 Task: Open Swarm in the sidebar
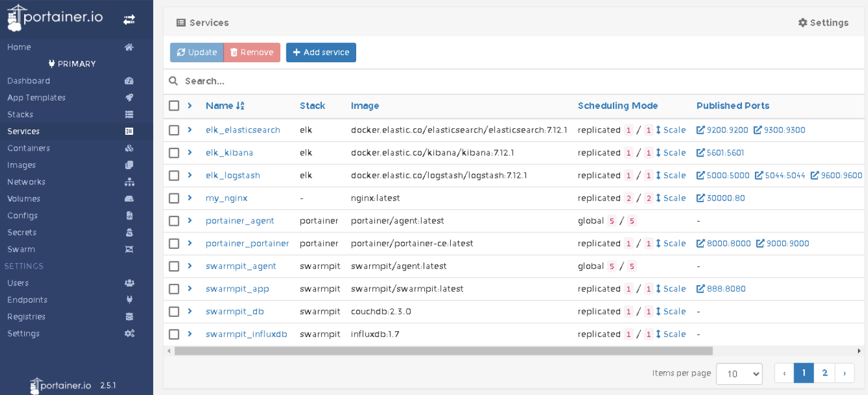[21, 250]
